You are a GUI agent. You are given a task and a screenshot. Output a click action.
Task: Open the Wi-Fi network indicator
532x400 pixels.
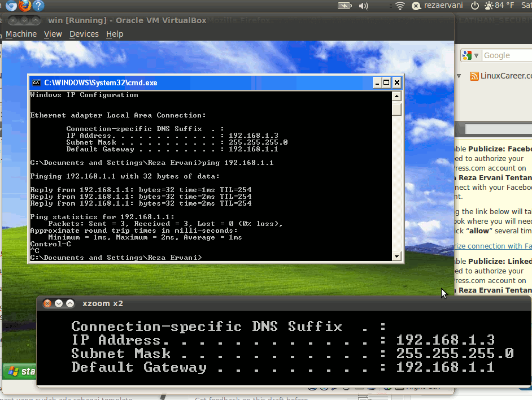click(400, 6)
